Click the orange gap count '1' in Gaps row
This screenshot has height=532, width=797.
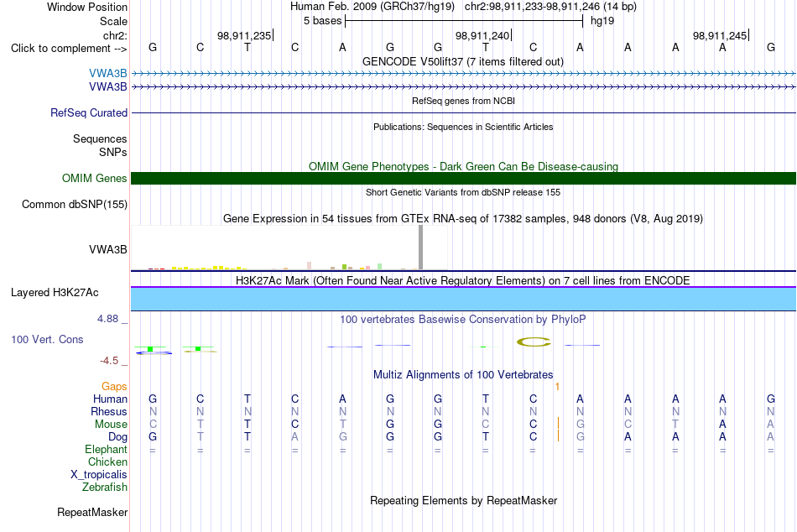(x=557, y=387)
